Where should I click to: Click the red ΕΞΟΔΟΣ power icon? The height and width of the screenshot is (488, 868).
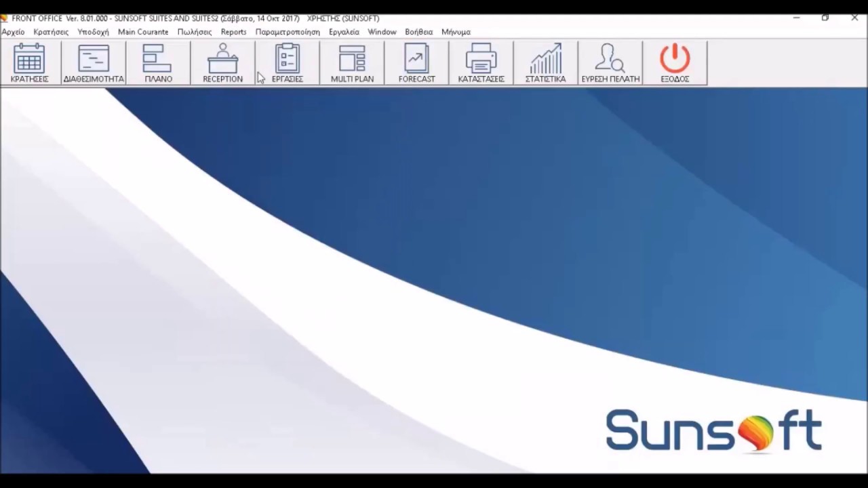675,63
